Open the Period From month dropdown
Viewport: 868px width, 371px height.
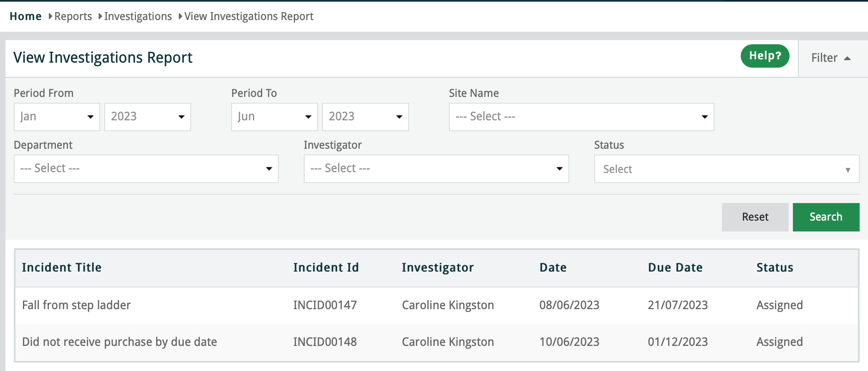coord(57,117)
